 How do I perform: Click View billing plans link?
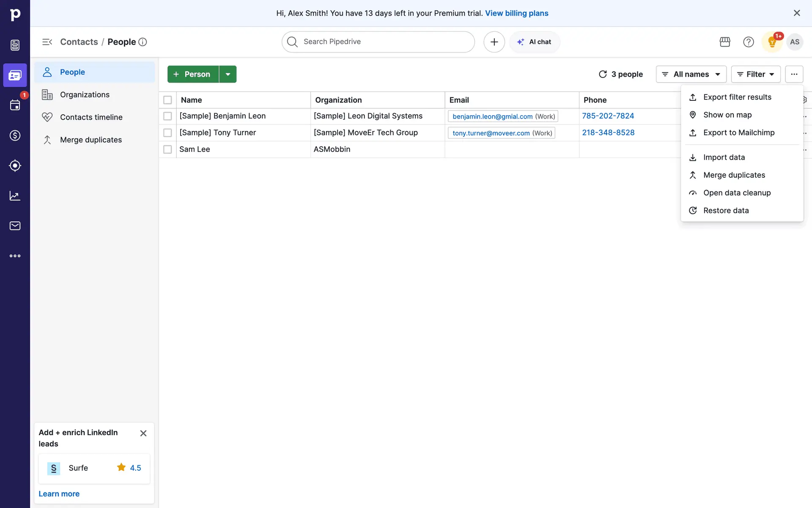pos(516,13)
